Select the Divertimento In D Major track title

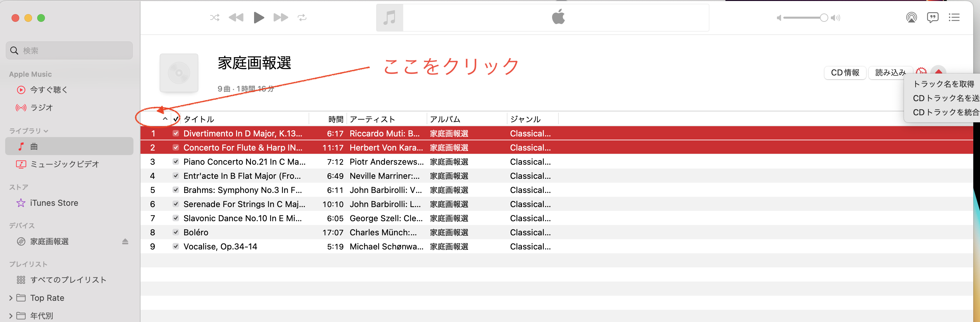[243, 134]
